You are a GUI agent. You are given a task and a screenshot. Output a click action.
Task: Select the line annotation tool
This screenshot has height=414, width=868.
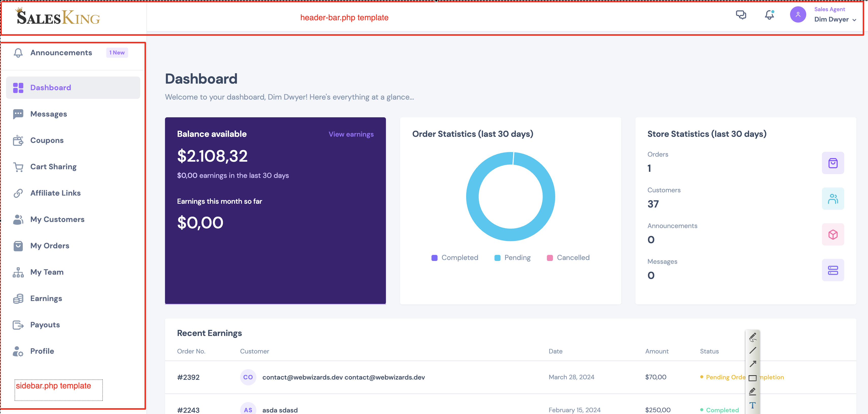pos(753,351)
